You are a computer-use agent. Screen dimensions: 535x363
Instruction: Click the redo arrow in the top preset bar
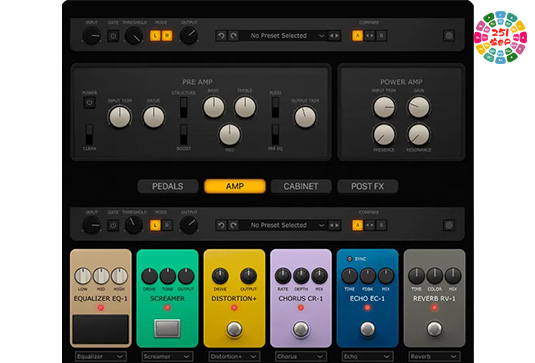[233, 35]
